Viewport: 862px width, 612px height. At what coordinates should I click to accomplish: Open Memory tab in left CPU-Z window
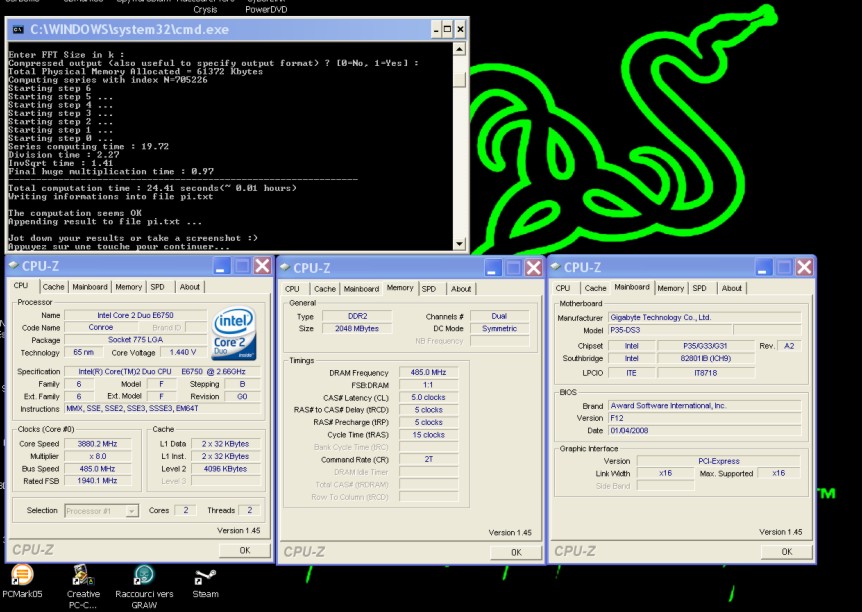[x=129, y=287]
